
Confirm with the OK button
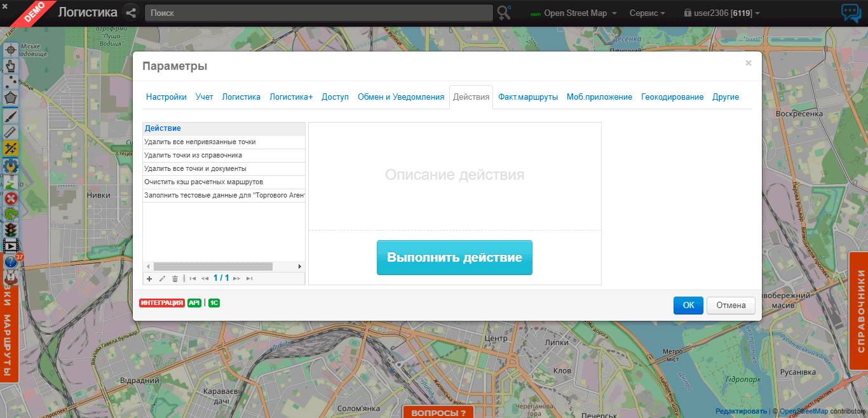688,306
